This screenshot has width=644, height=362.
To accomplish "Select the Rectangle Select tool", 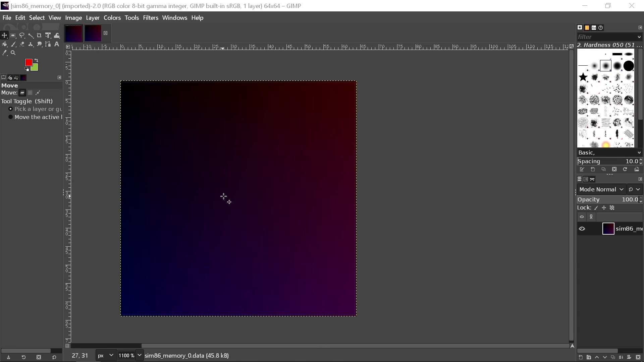I will pyautogui.click(x=13, y=35).
